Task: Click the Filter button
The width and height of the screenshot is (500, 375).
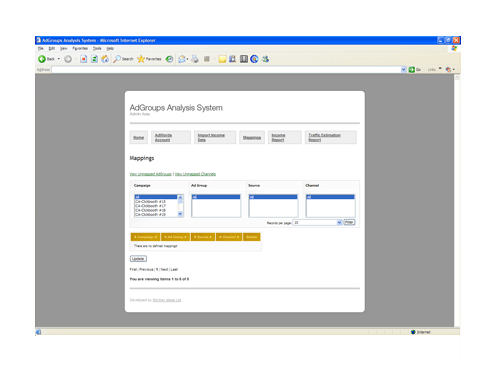Action: tap(349, 222)
